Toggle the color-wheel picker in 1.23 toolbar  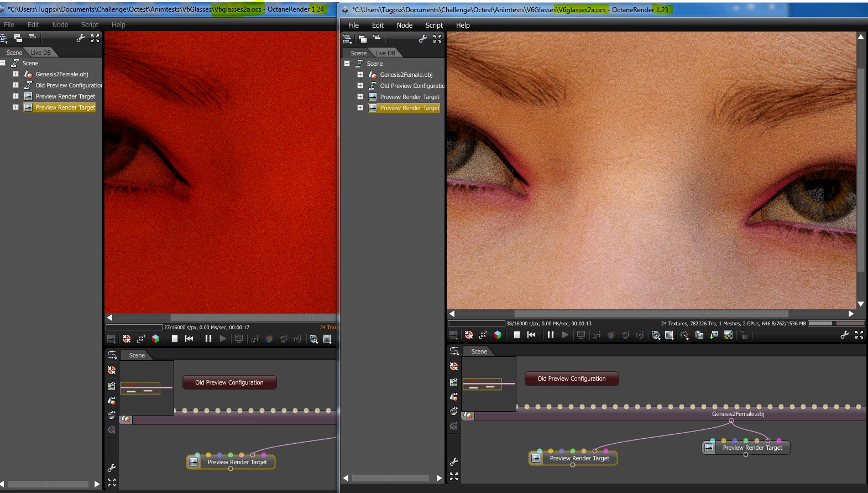611,335
